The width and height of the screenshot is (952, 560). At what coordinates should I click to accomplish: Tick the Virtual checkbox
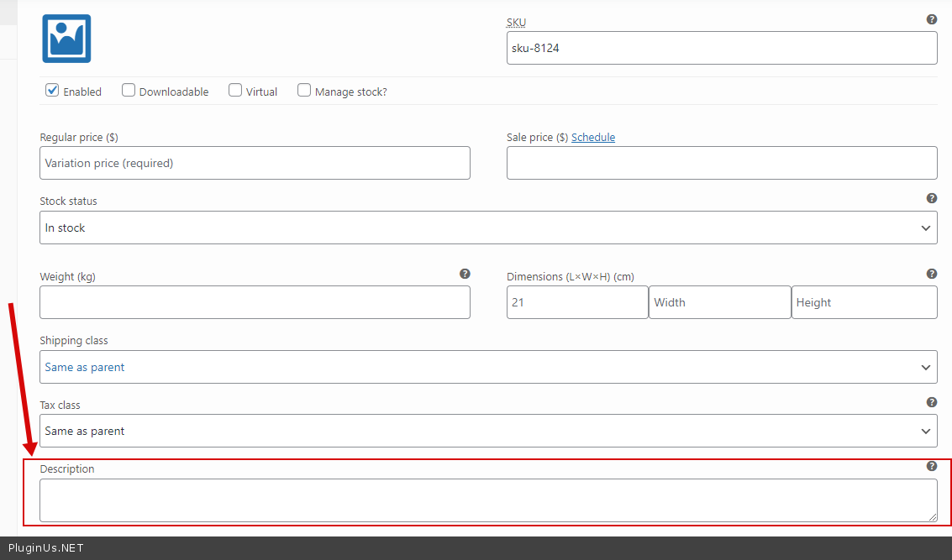[235, 91]
